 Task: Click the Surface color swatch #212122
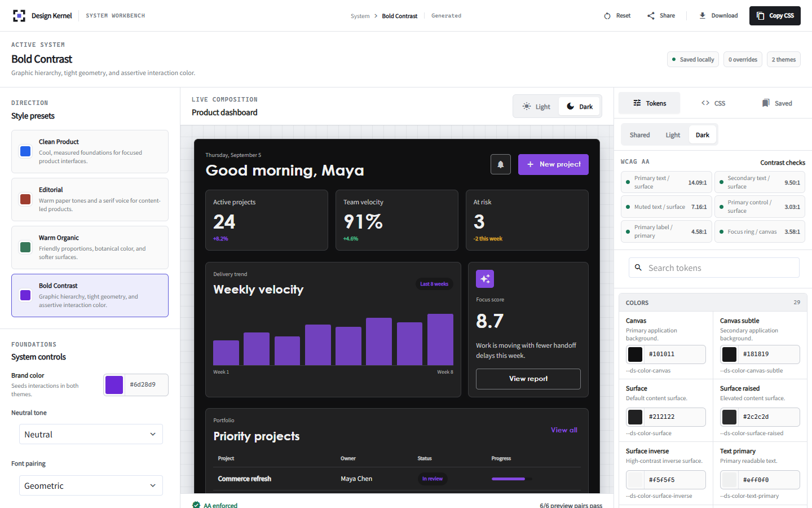[636, 417]
